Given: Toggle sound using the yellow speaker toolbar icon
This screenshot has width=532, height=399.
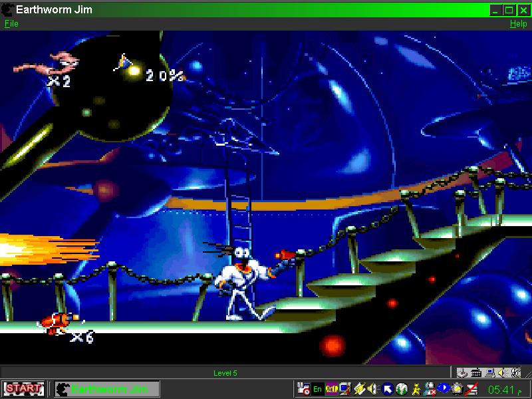Looking at the screenshot, I should coord(501,372).
